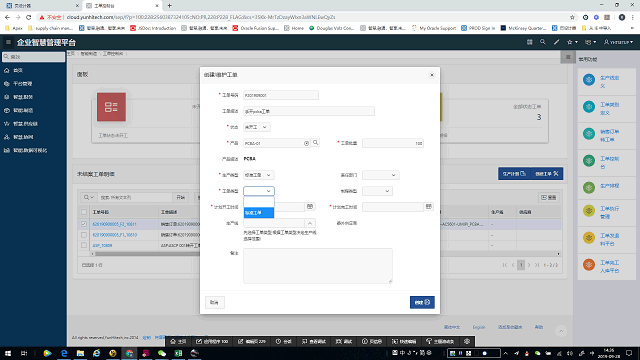Uncheck the row checkbox for 620190000005_F2_10611

coord(84,224)
